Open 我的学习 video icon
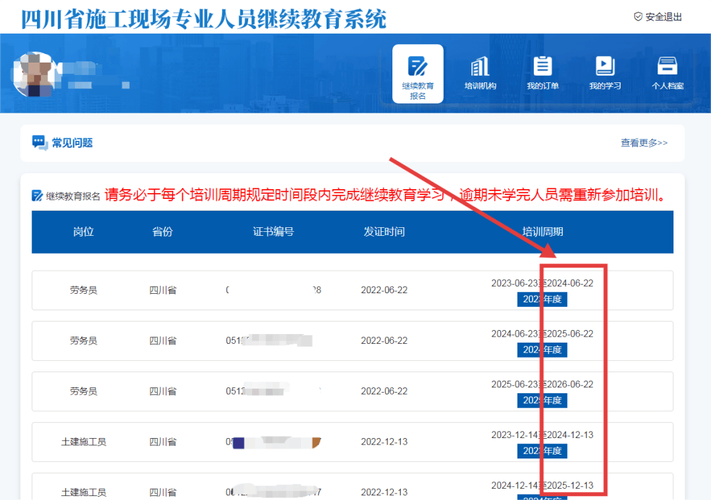The width and height of the screenshot is (711, 500). pyautogui.click(x=605, y=66)
